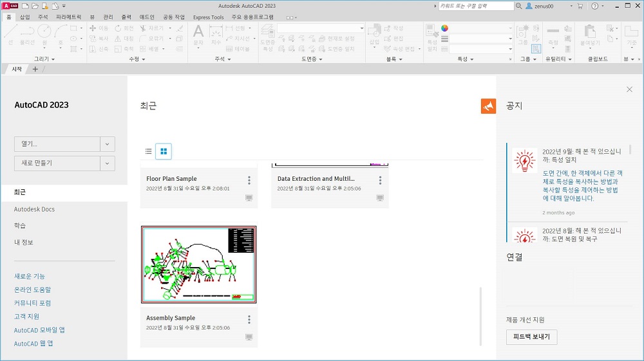Select Autodesk Docs in the sidebar
This screenshot has width=644, height=361.
pyautogui.click(x=34, y=209)
